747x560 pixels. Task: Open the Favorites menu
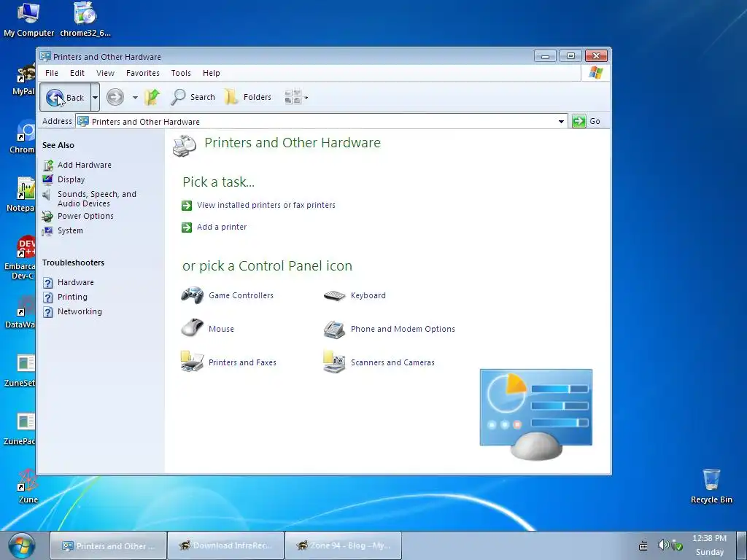tap(143, 73)
